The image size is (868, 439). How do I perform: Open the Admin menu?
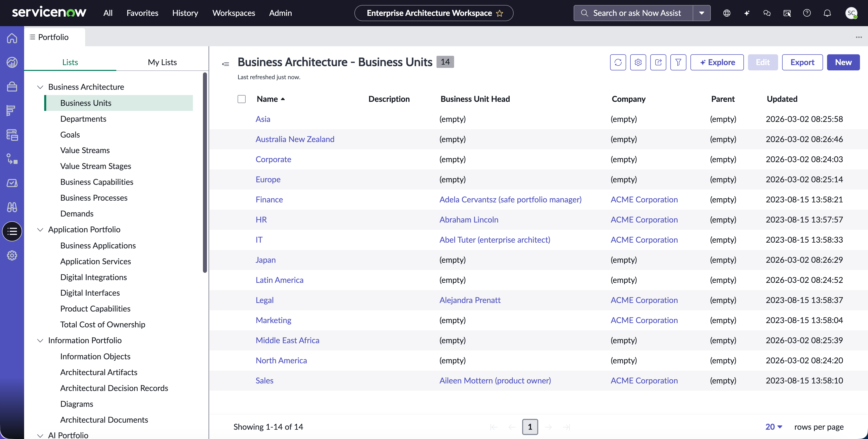(280, 13)
